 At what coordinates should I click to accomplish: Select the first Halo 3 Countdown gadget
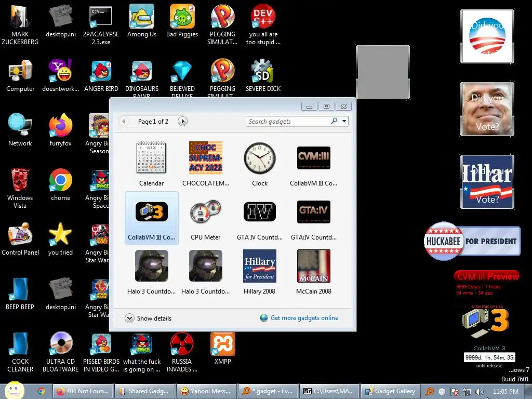click(x=151, y=272)
